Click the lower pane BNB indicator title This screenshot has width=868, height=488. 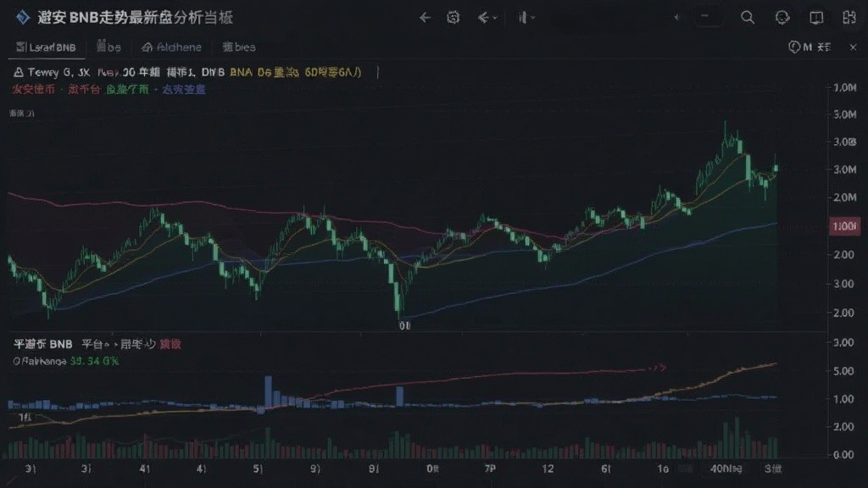click(x=43, y=344)
